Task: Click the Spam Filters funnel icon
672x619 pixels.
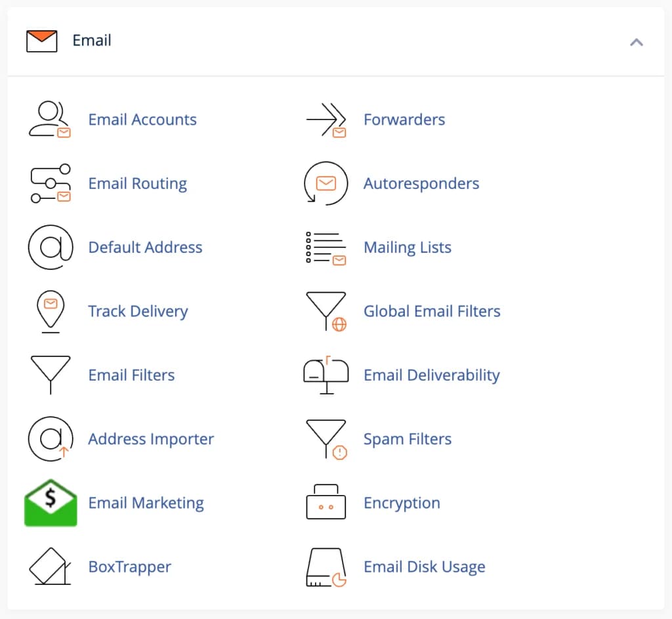Action: click(326, 439)
